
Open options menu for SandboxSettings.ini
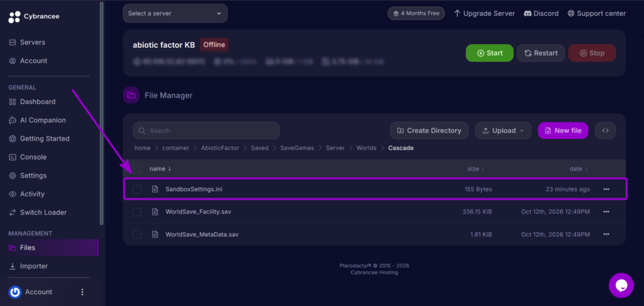click(606, 189)
